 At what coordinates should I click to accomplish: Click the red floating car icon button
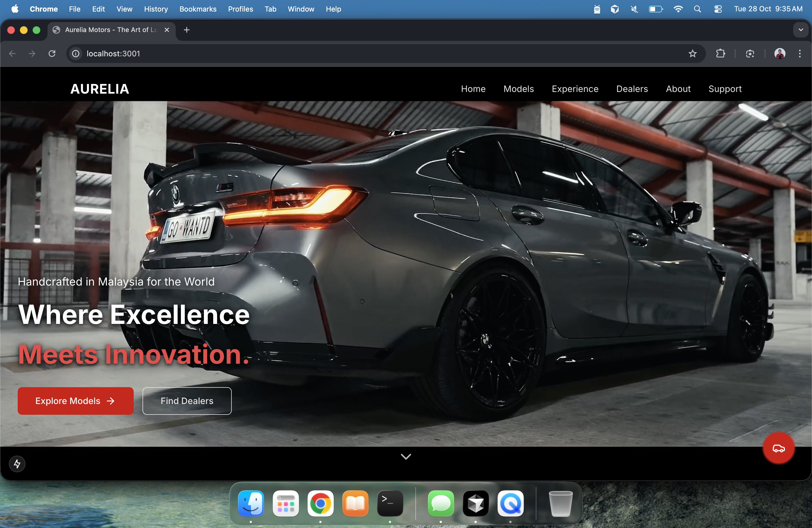778,448
